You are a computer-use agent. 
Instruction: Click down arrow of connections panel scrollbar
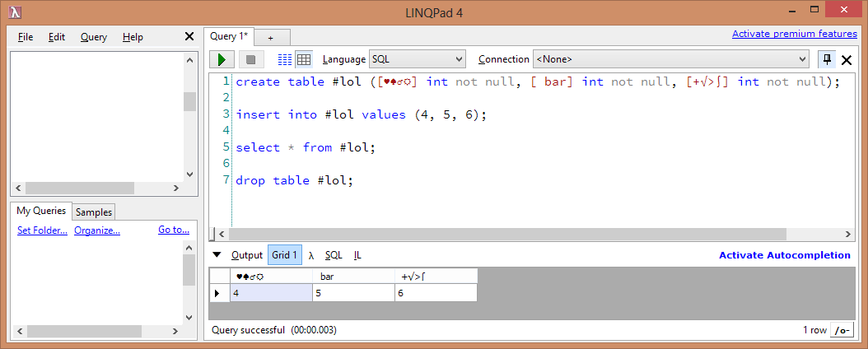190,174
